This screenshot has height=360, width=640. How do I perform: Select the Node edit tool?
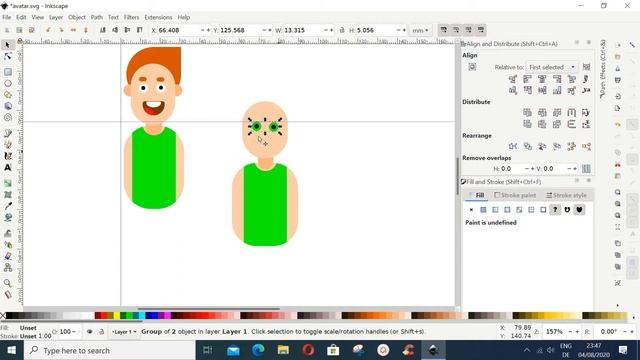[7, 56]
